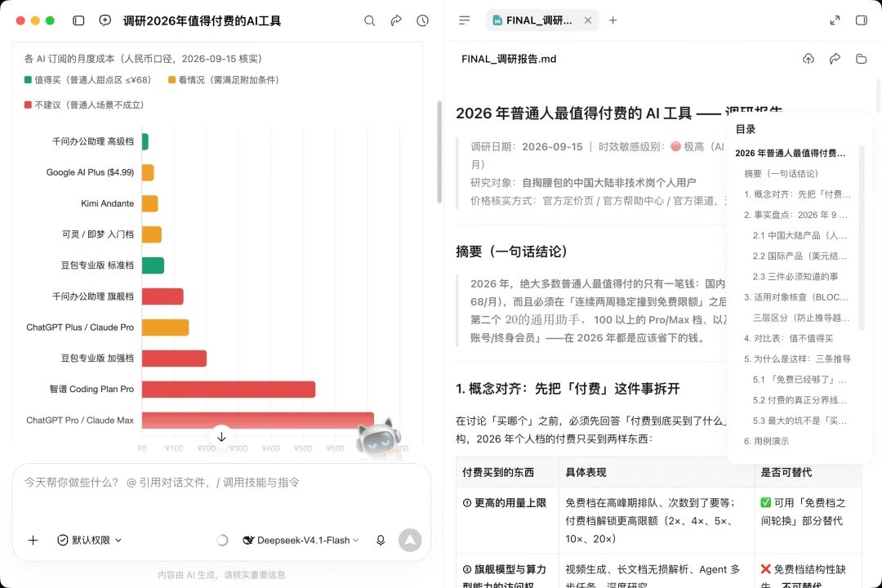882x588 pixels.
Task: Open folder for FINAL_调研报告.md
Action: [x=862, y=59]
